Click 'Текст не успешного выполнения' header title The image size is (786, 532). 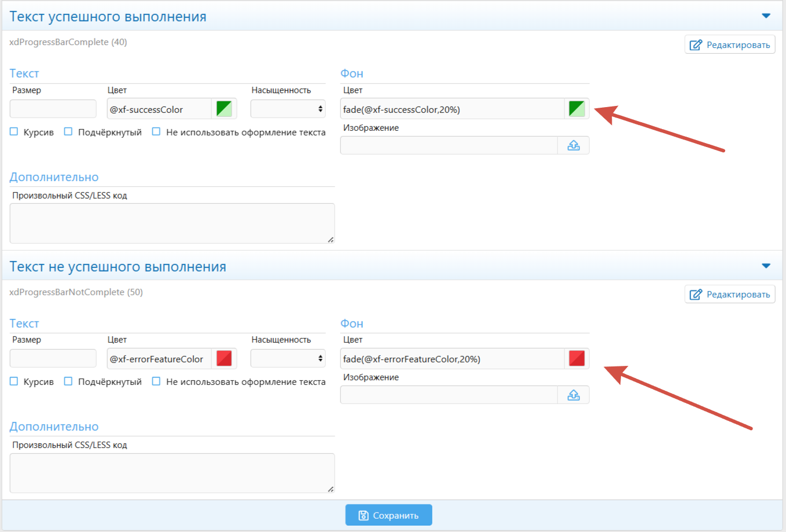117,267
